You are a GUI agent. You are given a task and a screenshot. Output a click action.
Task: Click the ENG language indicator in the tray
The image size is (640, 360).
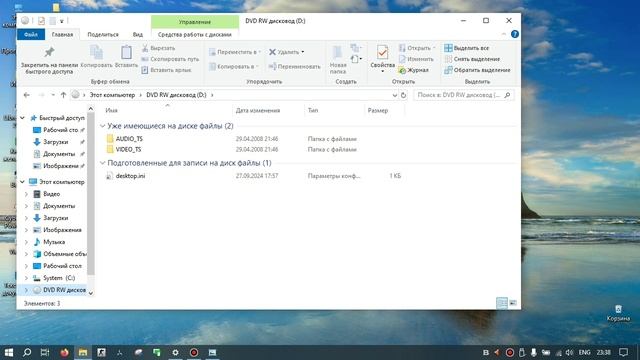pyautogui.click(x=584, y=353)
